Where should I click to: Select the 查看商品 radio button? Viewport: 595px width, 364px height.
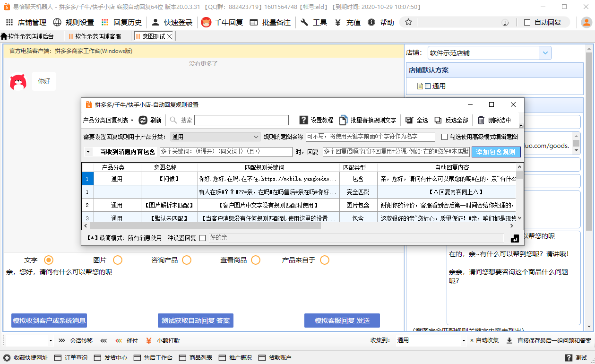point(256,260)
